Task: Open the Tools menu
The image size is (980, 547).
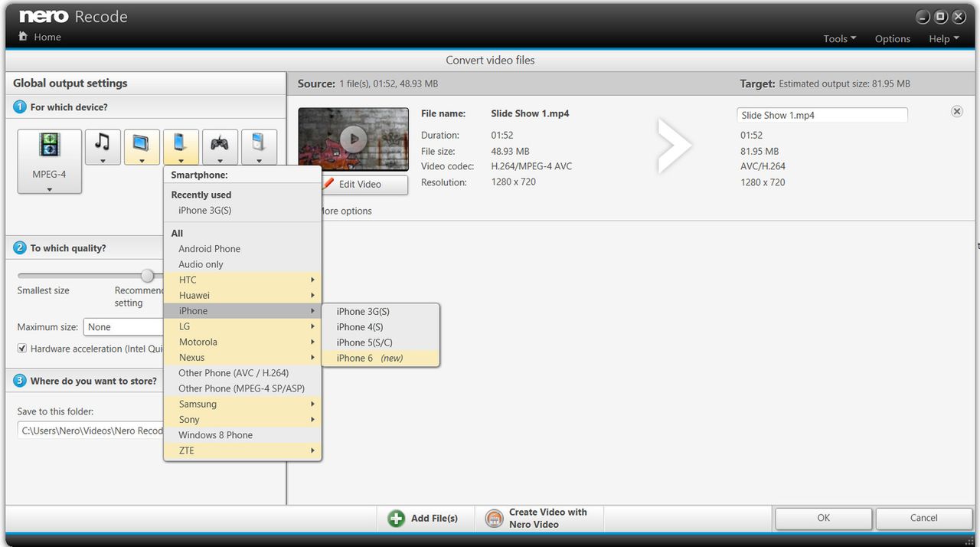Action: pyautogui.click(x=839, y=38)
